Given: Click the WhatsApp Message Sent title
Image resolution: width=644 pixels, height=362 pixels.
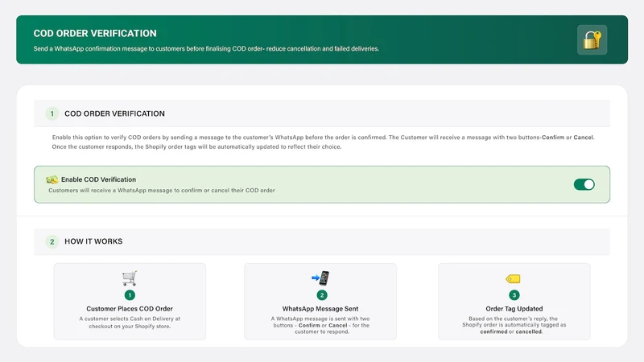Looking at the screenshot, I should pyautogui.click(x=320, y=309).
